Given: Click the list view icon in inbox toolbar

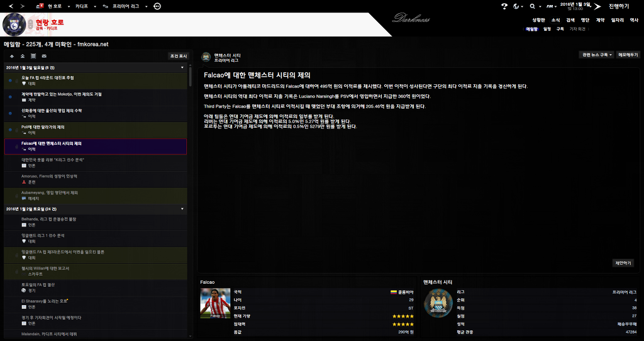Looking at the screenshot, I should (33, 56).
